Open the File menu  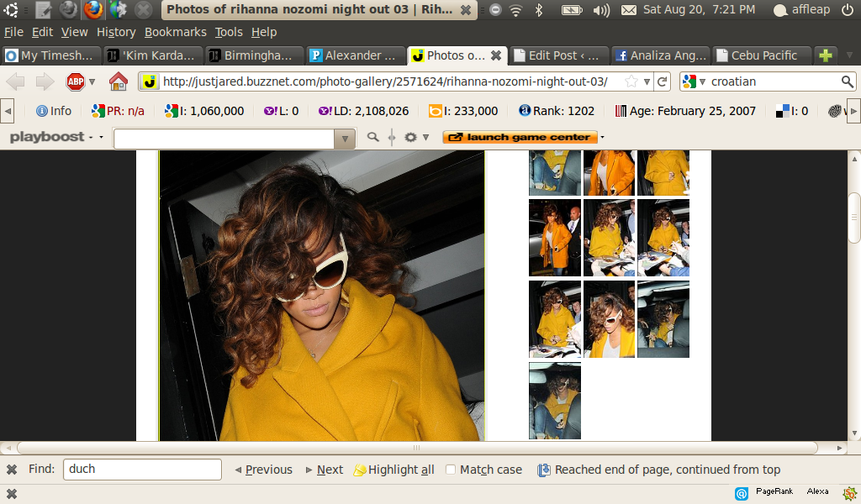(x=13, y=33)
